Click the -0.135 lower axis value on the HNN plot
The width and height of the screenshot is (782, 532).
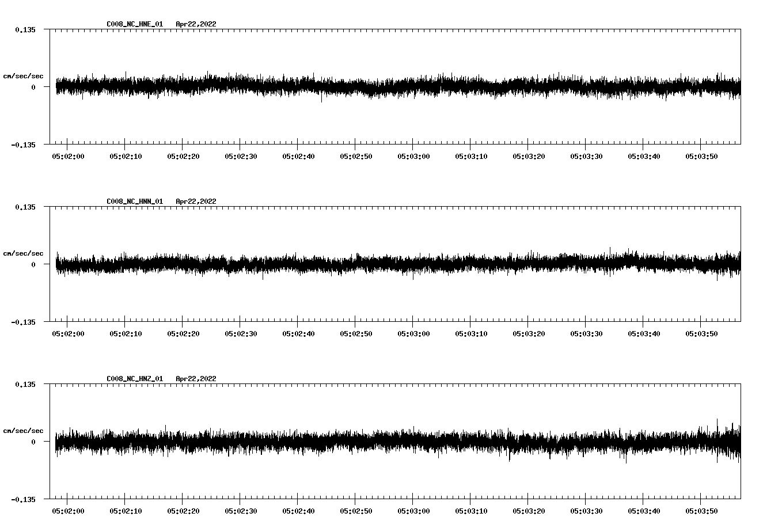pos(23,322)
